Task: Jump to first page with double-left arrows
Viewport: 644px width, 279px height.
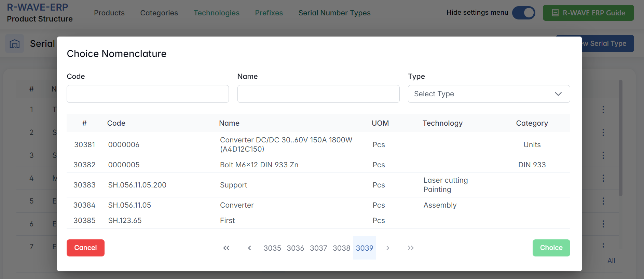Action: [x=226, y=248]
